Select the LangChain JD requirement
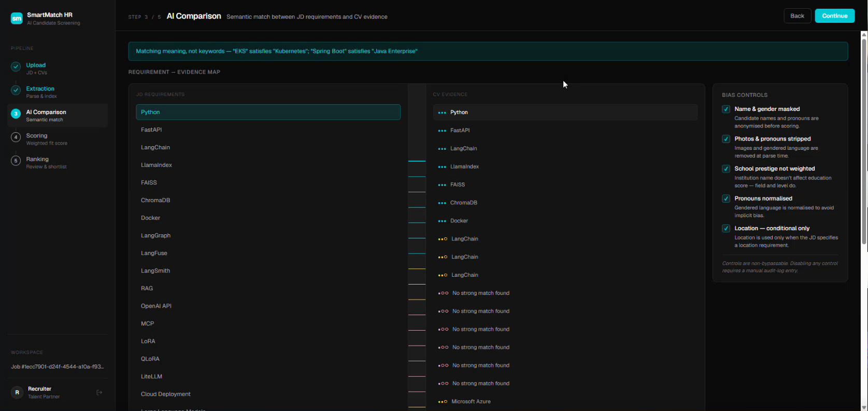Screen dimensions: 868x411 (x=268, y=147)
